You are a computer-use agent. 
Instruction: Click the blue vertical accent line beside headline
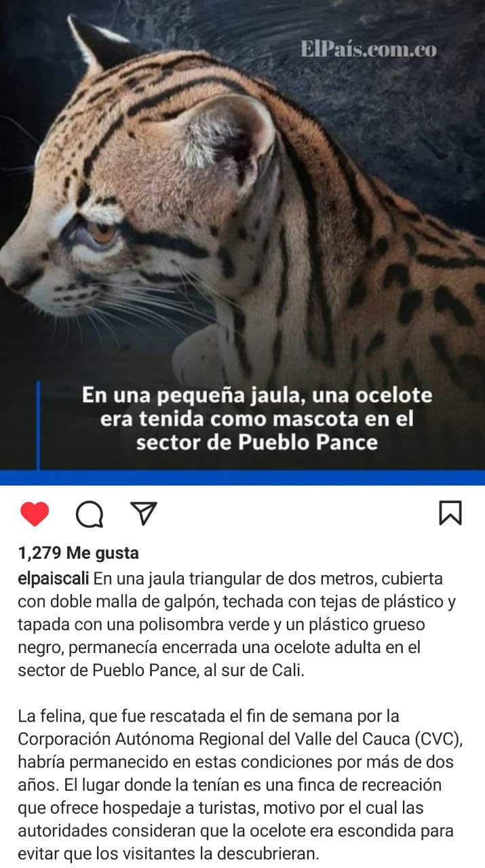click(38, 425)
